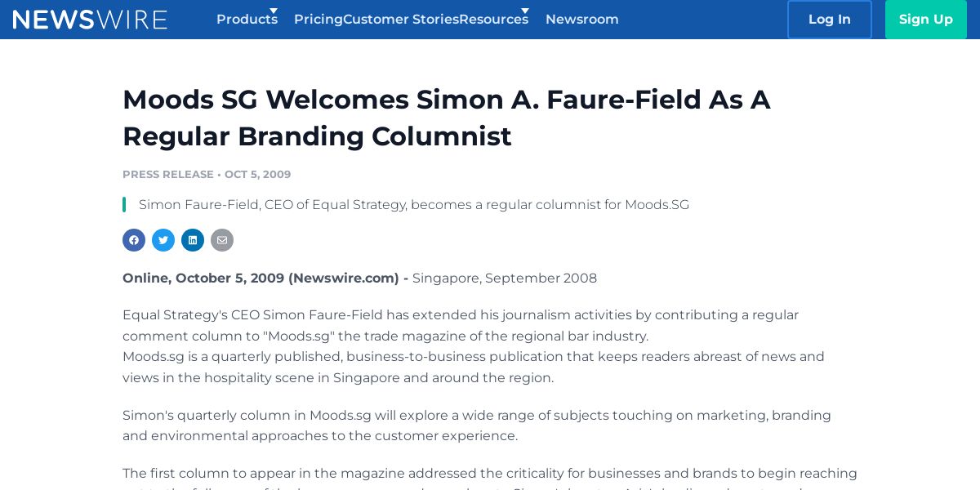Screen dimensions: 980x490
Task: Click the paragraph starting "Simon's quarterly column"
Action: 476,425
